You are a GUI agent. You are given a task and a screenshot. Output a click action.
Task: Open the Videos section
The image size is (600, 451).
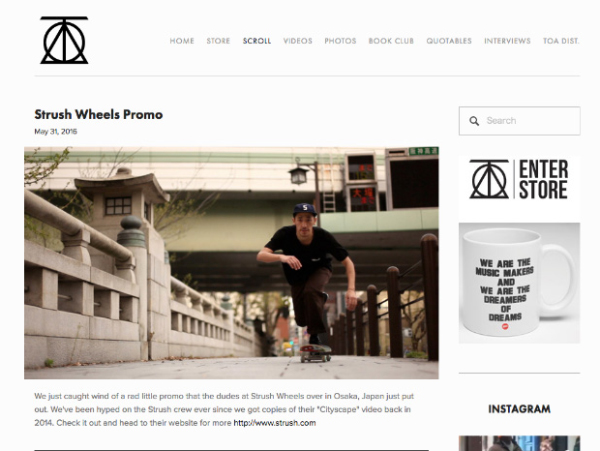click(298, 41)
